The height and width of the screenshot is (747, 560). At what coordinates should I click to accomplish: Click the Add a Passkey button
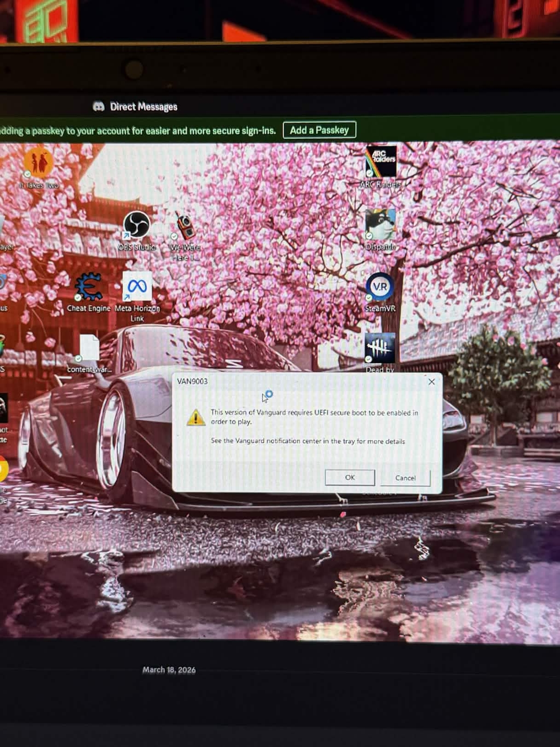[x=319, y=130]
